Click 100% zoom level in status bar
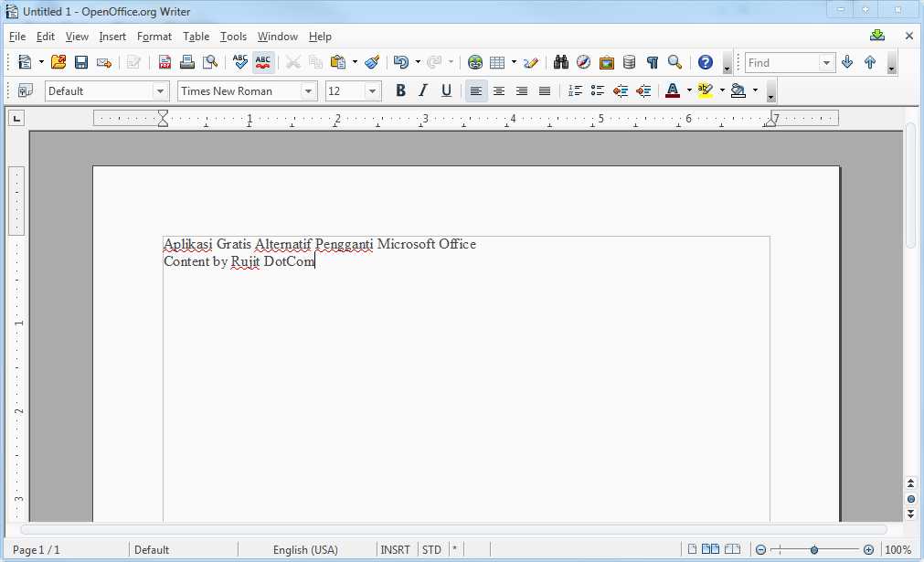Screen dimensions: 924x562 tap(898, 549)
